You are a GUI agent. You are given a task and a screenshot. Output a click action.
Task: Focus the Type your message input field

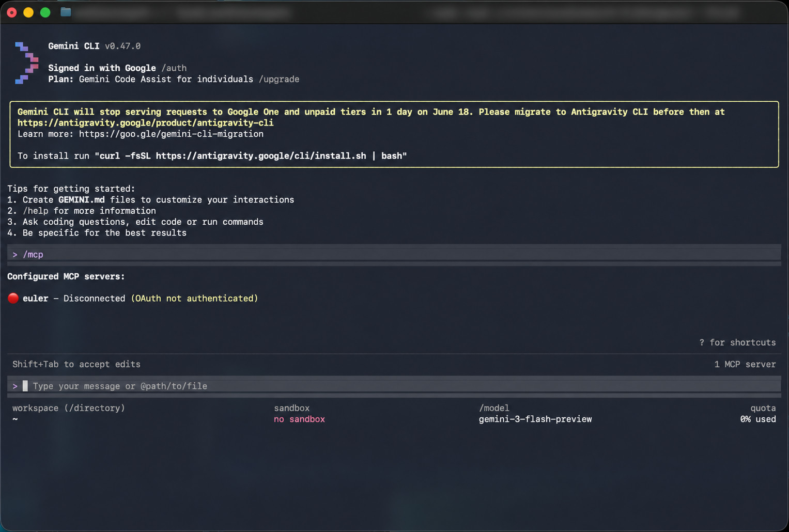[x=394, y=386]
